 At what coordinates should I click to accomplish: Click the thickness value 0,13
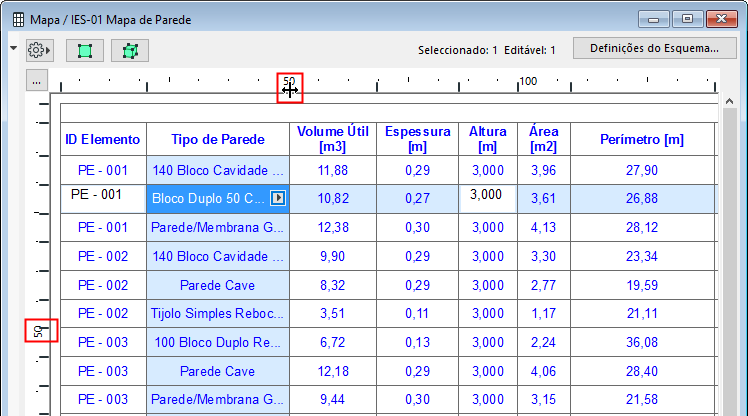coord(417,342)
